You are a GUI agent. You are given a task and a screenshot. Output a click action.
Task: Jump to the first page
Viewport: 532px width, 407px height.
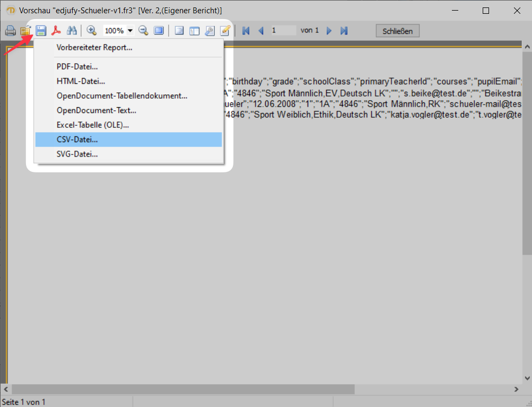[245, 30]
